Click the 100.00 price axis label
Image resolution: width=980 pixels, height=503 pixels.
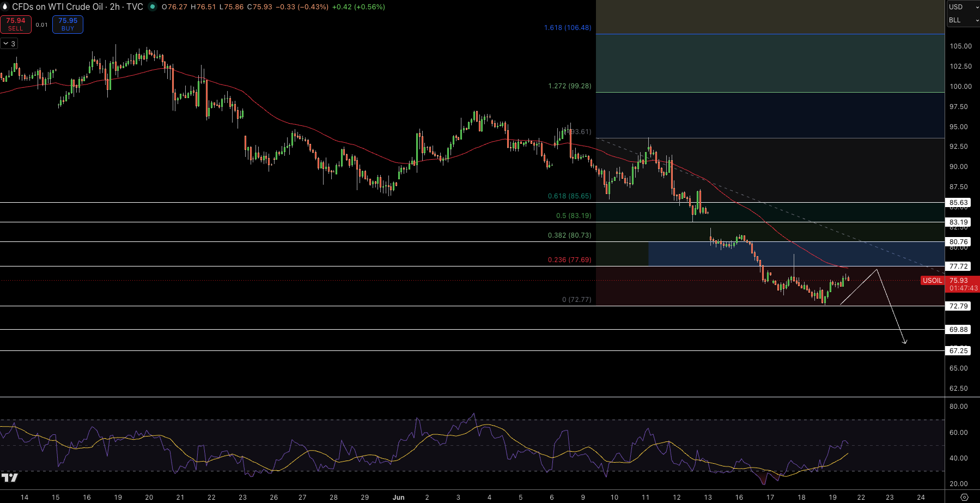coord(960,87)
